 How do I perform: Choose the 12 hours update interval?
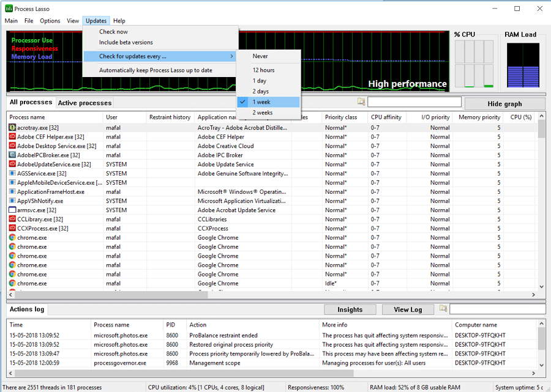(269, 70)
